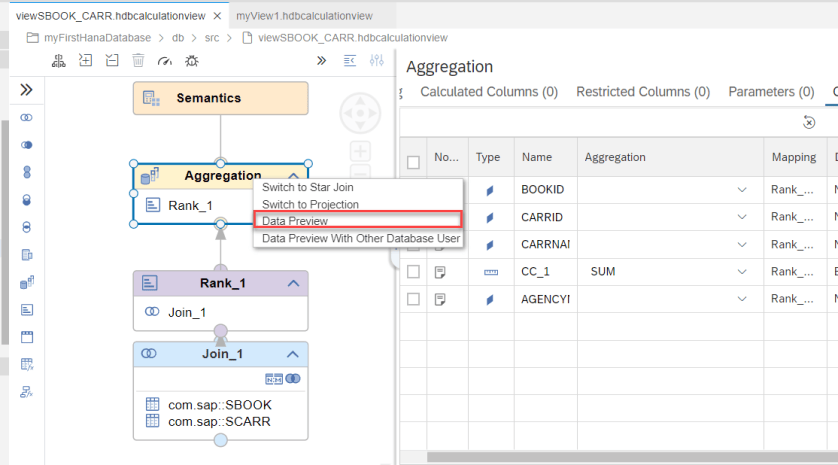Open aggregation dropdown for AGENCYI
Image resolution: width=838 pixels, height=465 pixels.
pyautogui.click(x=742, y=299)
